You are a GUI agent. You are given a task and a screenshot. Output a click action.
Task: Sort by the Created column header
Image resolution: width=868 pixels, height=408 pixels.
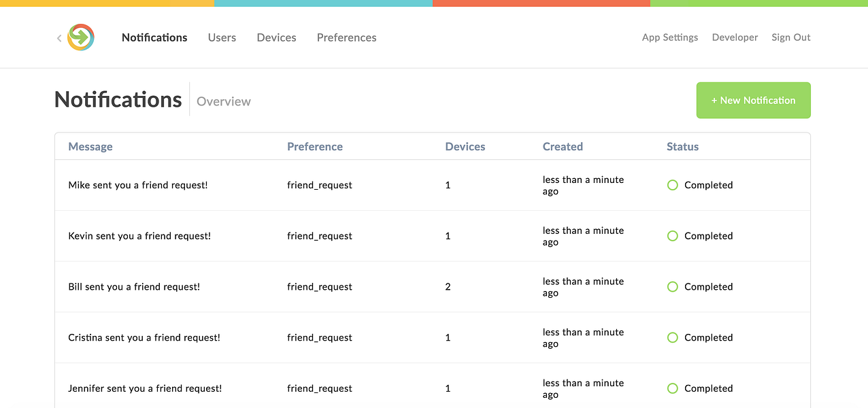[563, 146]
